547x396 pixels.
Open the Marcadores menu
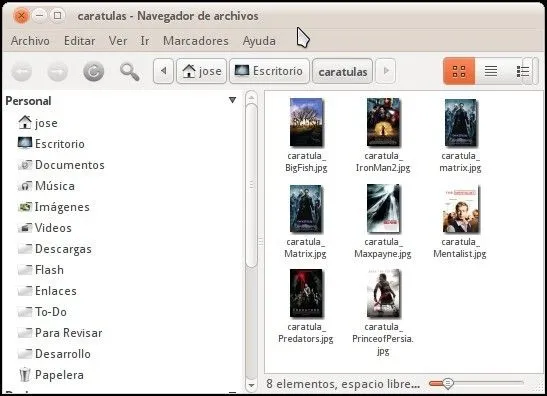pos(196,41)
